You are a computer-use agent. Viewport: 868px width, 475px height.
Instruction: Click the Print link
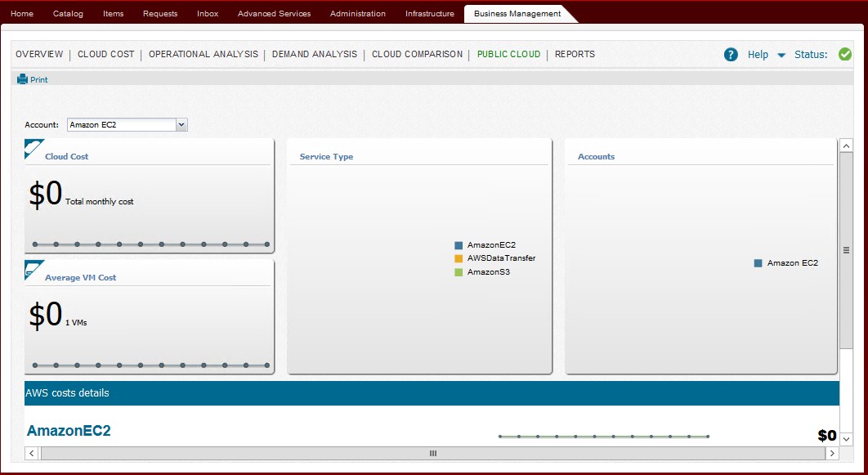pos(38,80)
